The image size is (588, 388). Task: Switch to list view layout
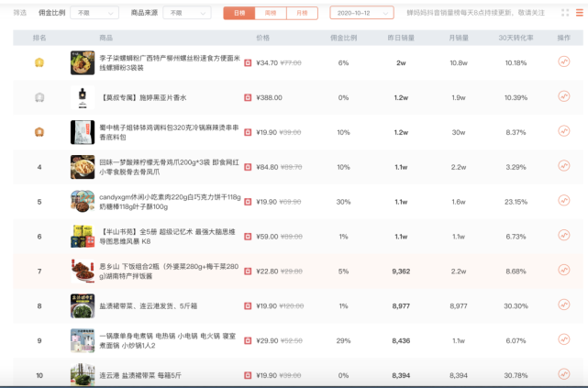[x=580, y=13]
